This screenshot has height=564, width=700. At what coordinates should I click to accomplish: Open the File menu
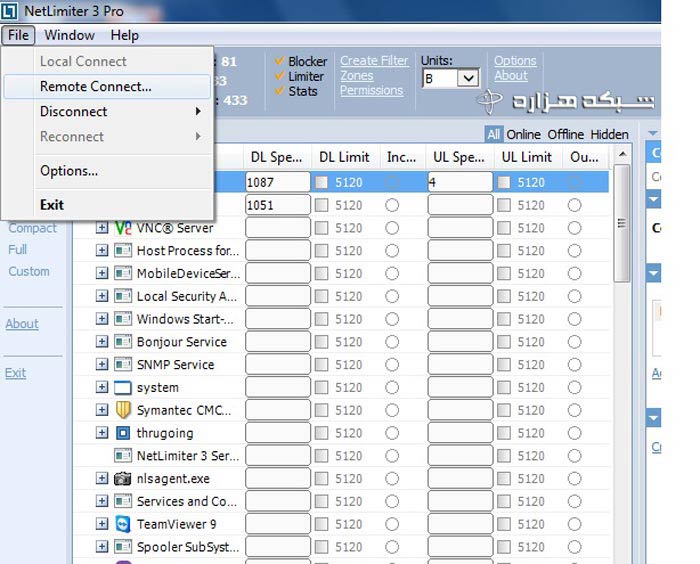click(18, 35)
